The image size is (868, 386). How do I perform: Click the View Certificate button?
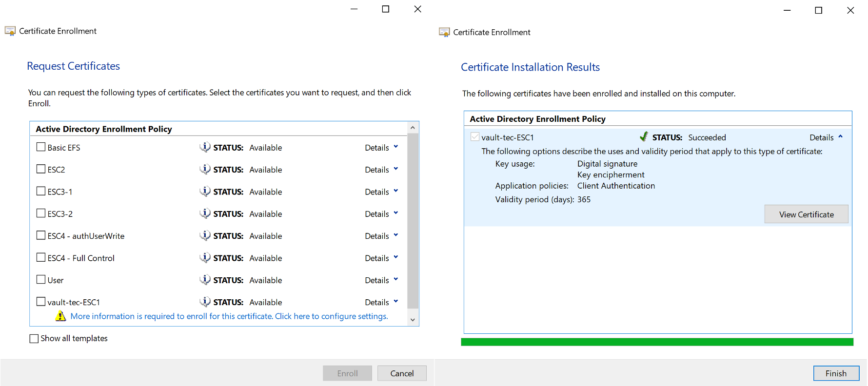806,214
